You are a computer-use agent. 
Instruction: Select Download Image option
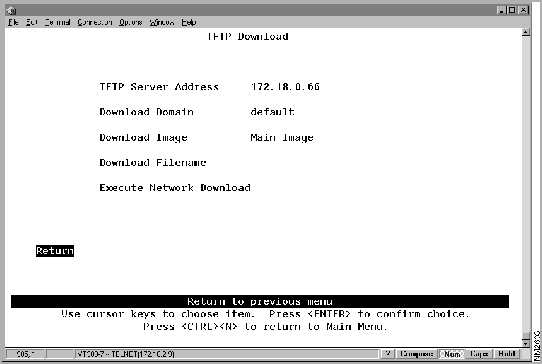coord(143,137)
